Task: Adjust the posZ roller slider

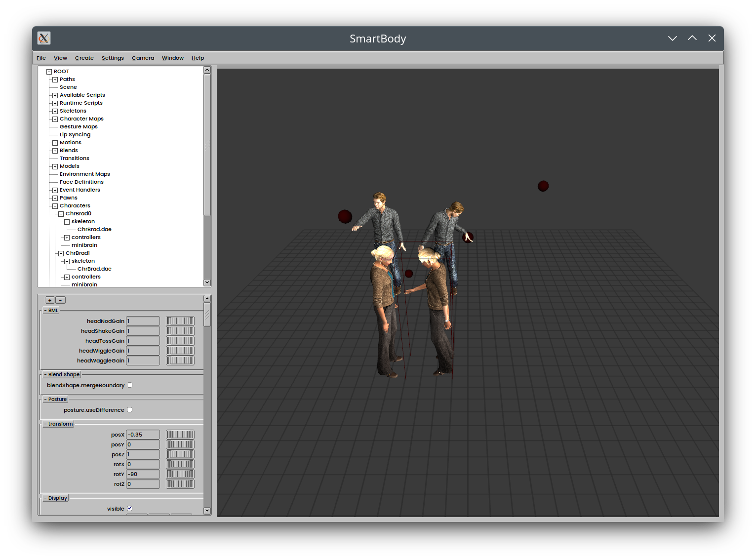Action: pyautogui.click(x=180, y=454)
